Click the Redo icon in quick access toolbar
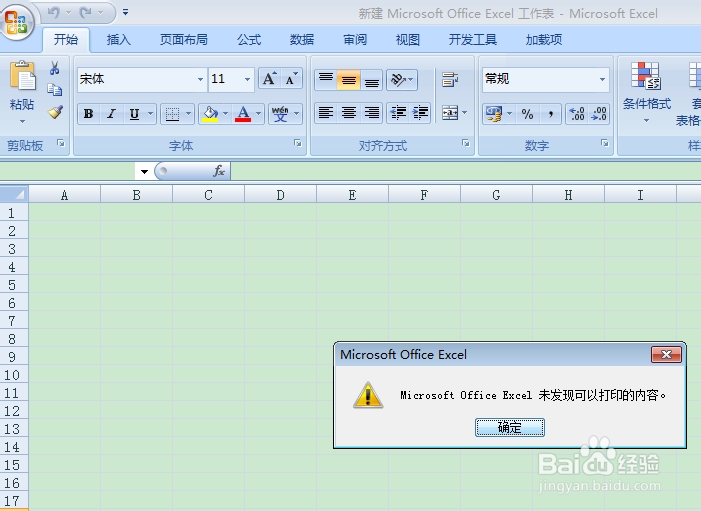The image size is (701, 511). (x=86, y=13)
